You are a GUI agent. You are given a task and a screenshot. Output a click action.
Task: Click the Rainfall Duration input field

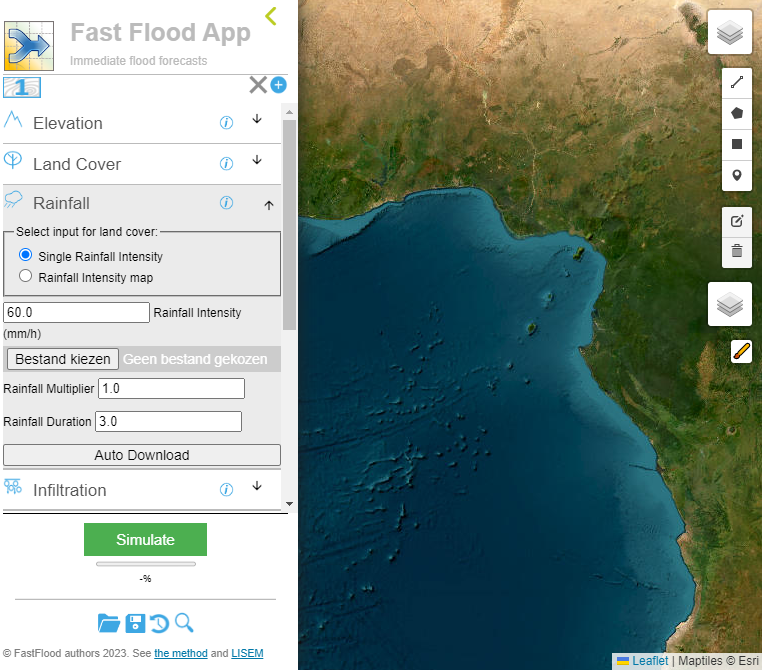168,422
